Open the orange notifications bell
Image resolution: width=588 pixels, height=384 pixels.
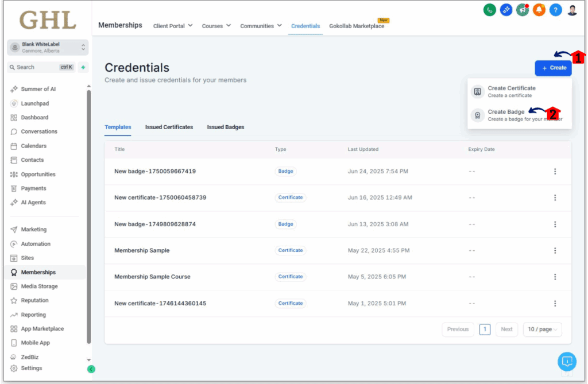[x=539, y=10]
